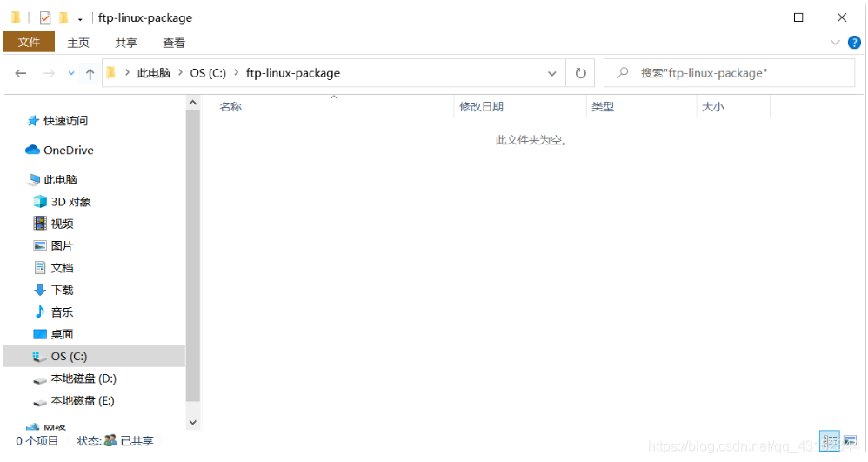Sort by the 修改日期 column header
868x462 pixels.
pyautogui.click(x=481, y=107)
